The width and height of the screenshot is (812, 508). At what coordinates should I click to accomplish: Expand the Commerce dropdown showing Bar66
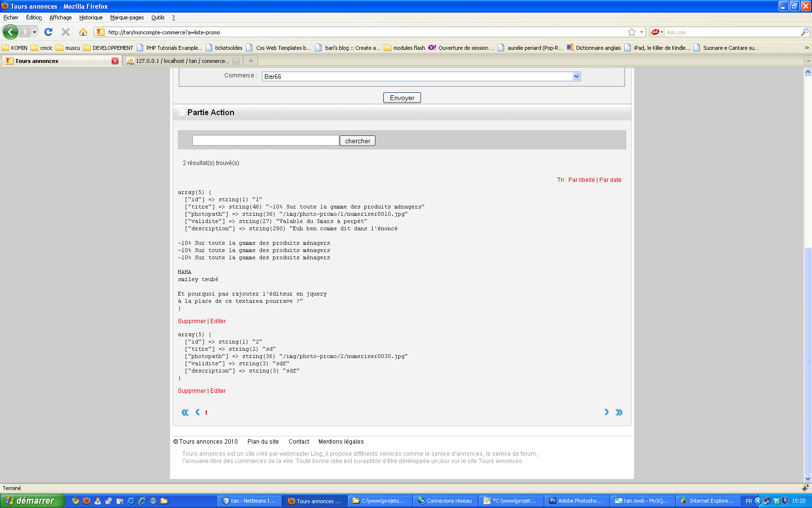(x=576, y=76)
